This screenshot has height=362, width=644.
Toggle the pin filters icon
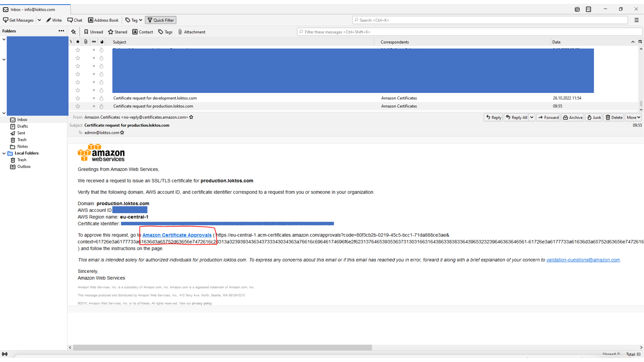pyautogui.click(x=73, y=32)
